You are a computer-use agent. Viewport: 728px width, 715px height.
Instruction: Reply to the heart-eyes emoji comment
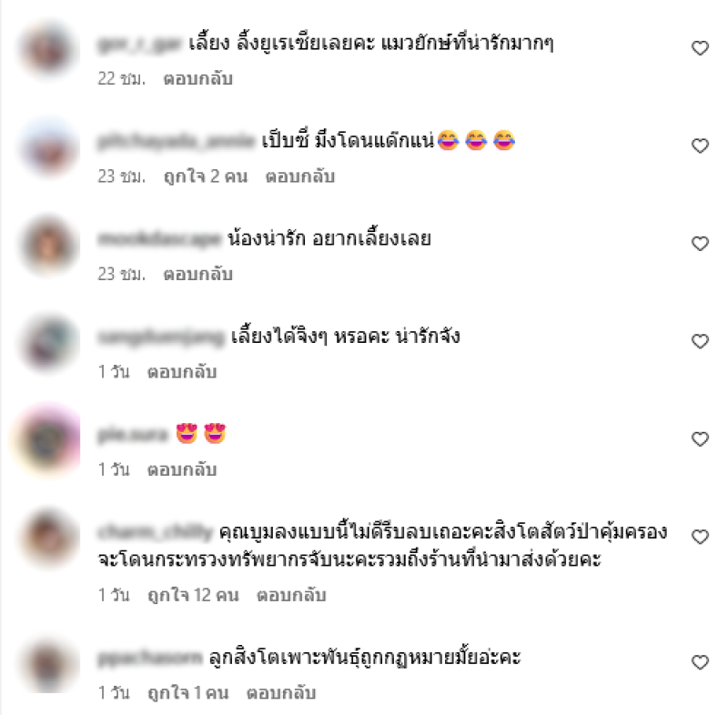point(182,470)
